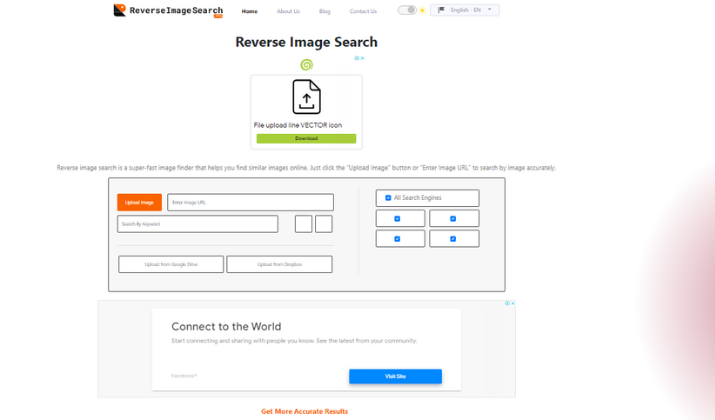
Task: Close the file upload vector ad
Action: [x=363, y=58]
